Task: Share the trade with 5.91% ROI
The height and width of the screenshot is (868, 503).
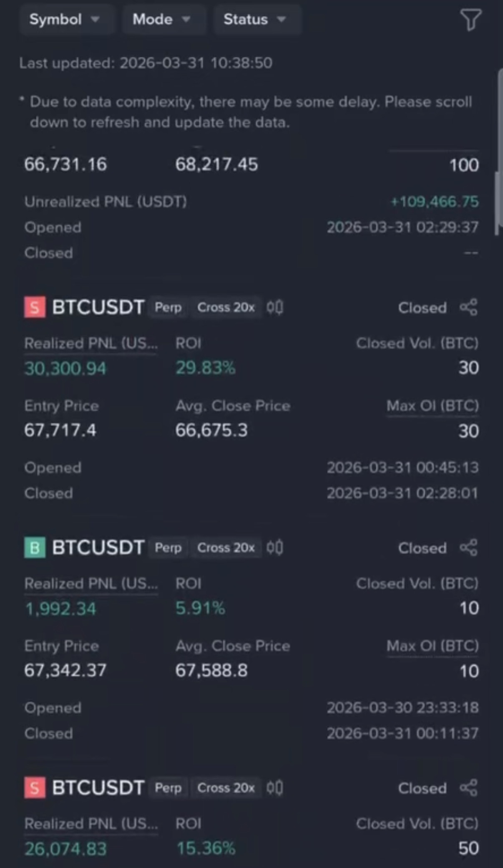Action: [x=468, y=548]
